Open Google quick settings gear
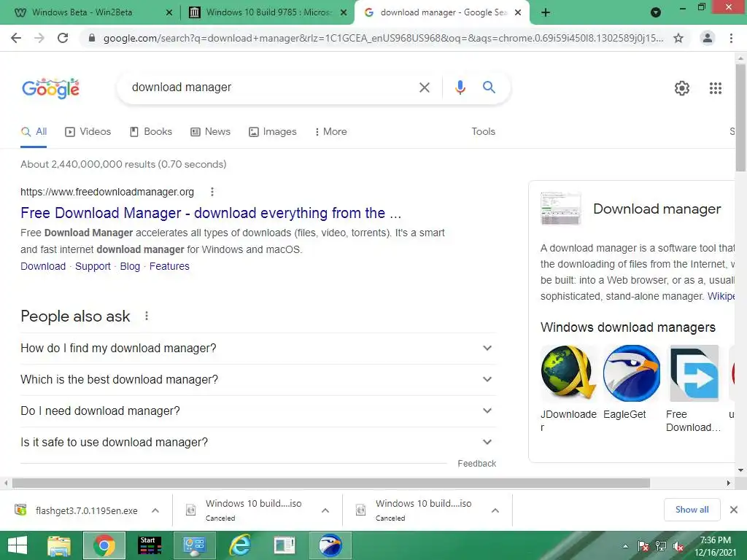 coord(682,88)
